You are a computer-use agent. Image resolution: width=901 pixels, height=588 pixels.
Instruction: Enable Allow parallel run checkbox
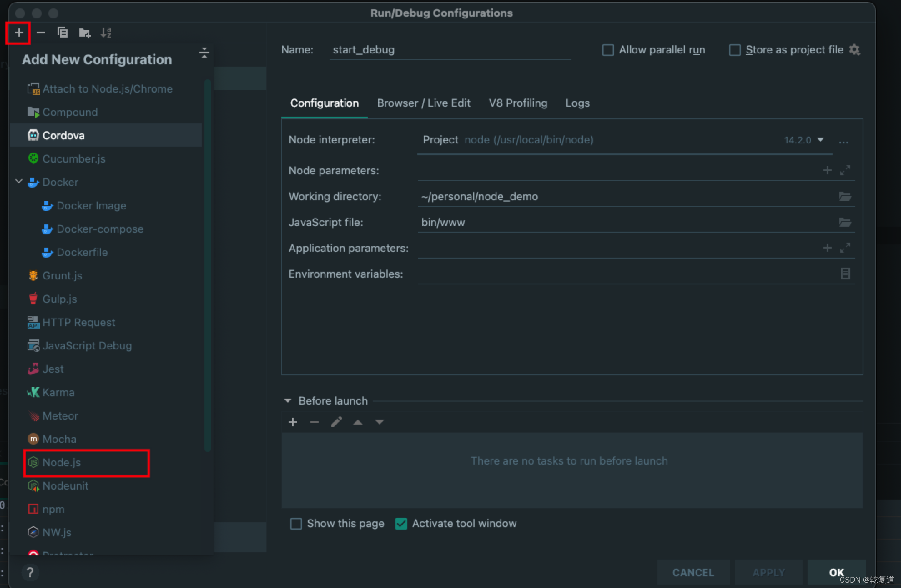click(608, 50)
